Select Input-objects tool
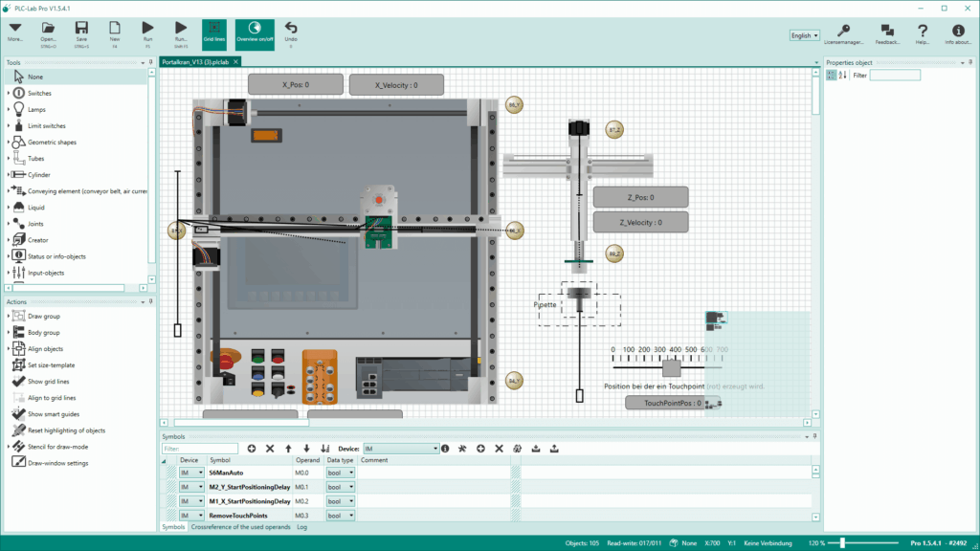The width and height of the screenshot is (980, 551). point(46,273)
